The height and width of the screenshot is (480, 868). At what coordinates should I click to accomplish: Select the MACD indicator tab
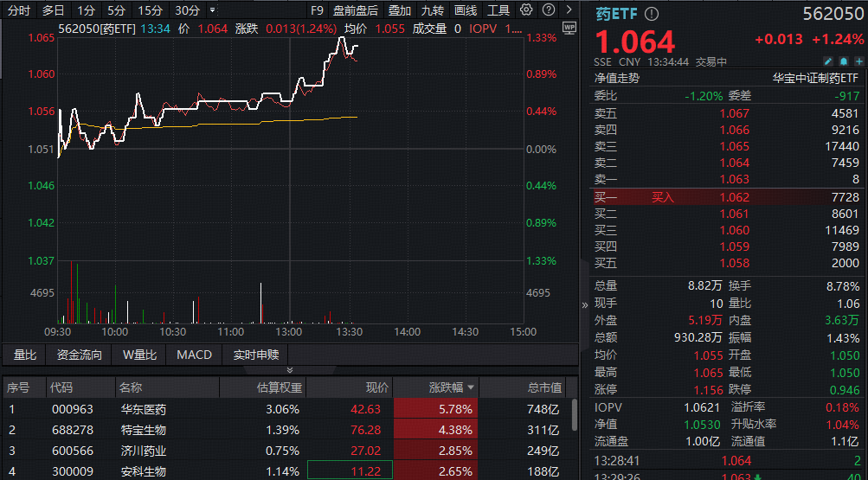pyautogui.click(x=194, y=355)
